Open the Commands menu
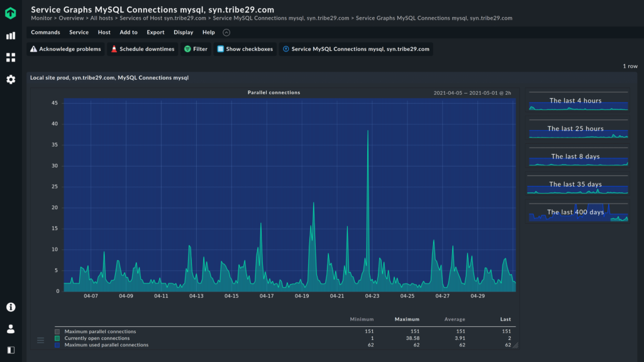Viewport: 644px width, 362px height. tap(45, 32)
